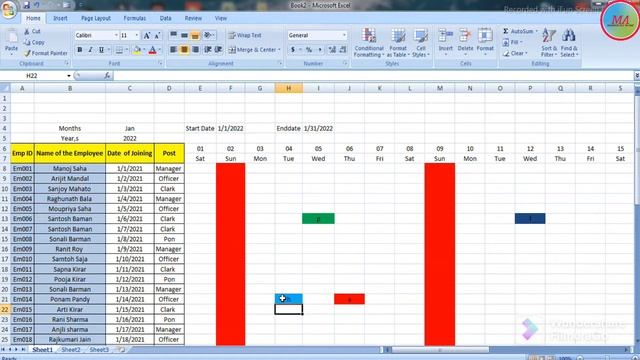Toggle bold formatting
The image size is (640, 360).
pos(80,50)
